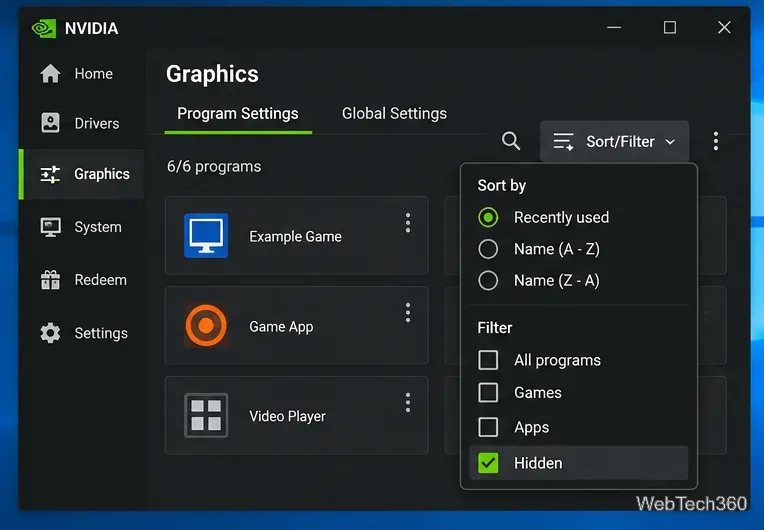Open Game App options menu
The height and width of the screenshot is (530, 764).
click(408, 312)
